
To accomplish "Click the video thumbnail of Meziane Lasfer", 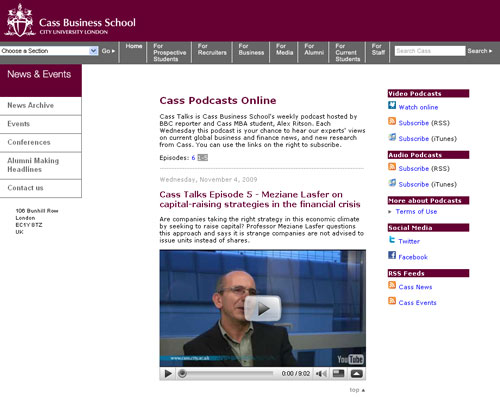I will click(263, 308).
